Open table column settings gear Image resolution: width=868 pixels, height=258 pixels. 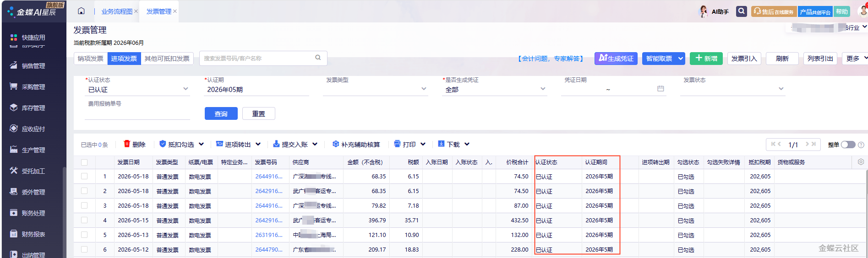pos(861,162)
